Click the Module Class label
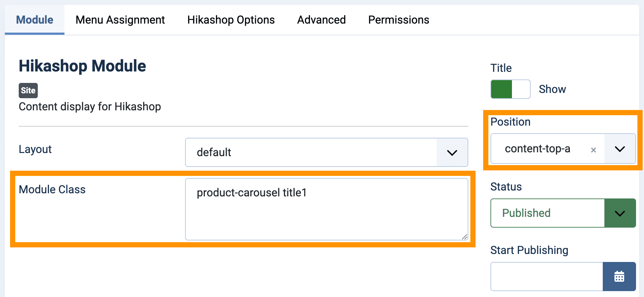The image size is (644, 297). click(x=52, y=189)
